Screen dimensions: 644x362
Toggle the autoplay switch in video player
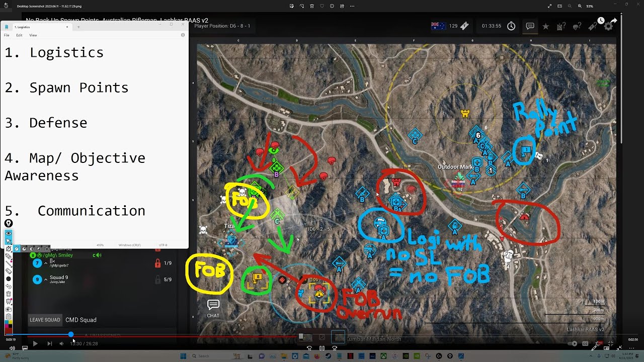pyautogui.click(x=573, y=343)
